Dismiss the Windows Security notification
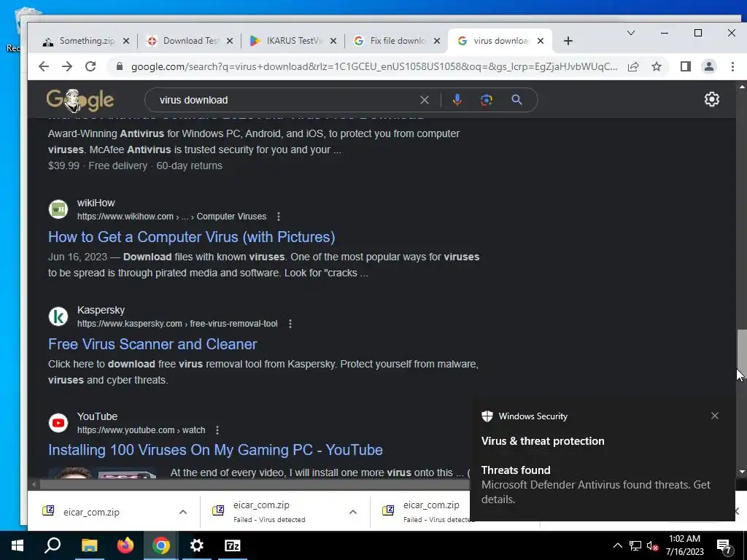The image size is (747, 560). pos(715,416)
